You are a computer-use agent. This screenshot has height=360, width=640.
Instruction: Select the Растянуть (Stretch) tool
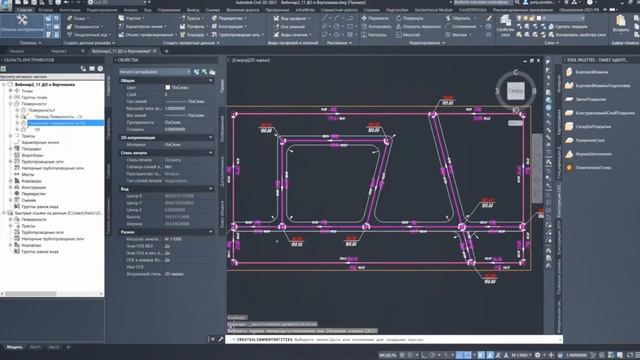coord(374,35)
